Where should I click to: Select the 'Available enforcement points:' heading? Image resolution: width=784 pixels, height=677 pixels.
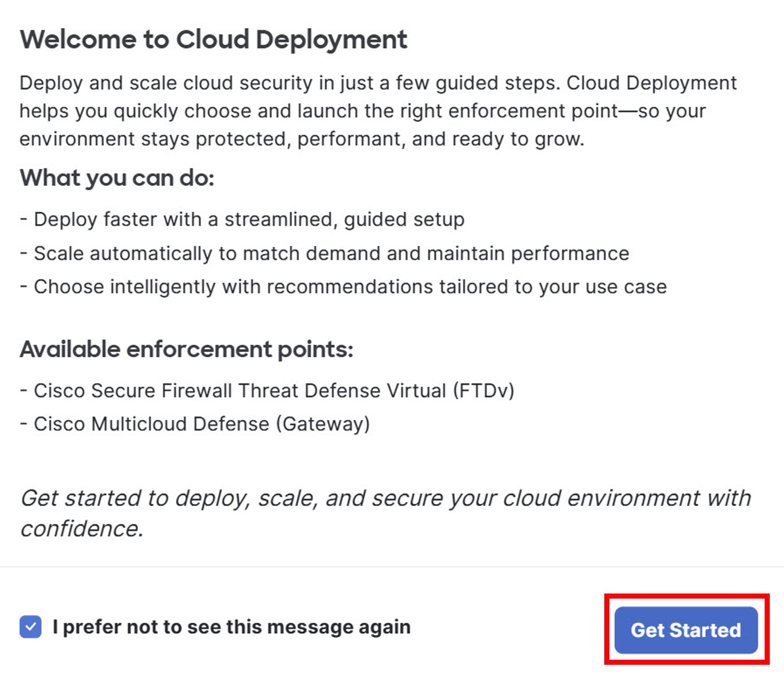coord(188,349)
